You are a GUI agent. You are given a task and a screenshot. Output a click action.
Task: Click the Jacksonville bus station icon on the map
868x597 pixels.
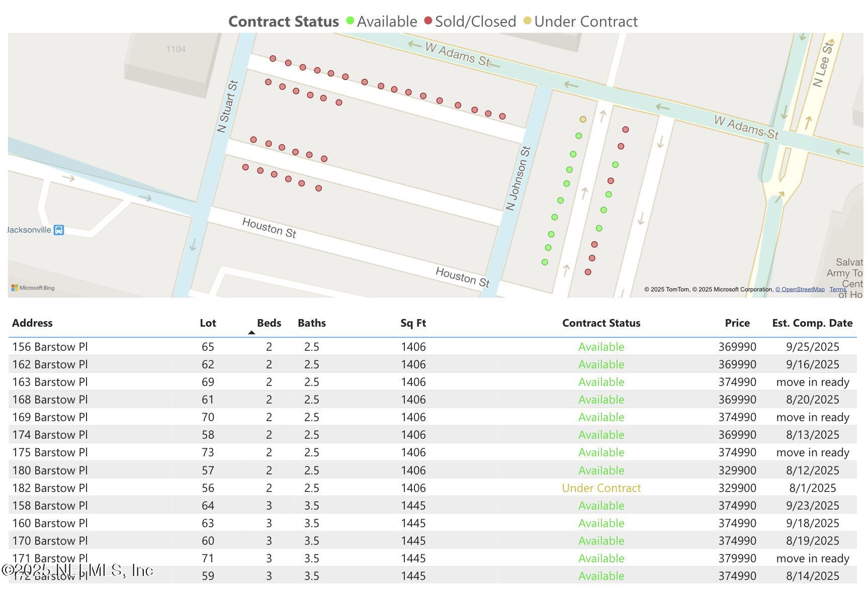59,230
